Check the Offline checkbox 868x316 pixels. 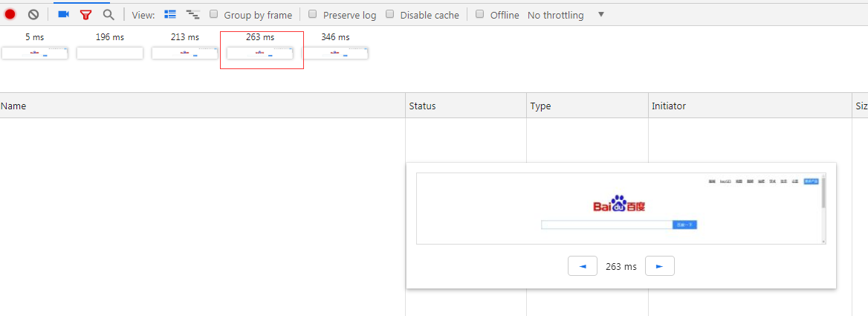(480, 14)
